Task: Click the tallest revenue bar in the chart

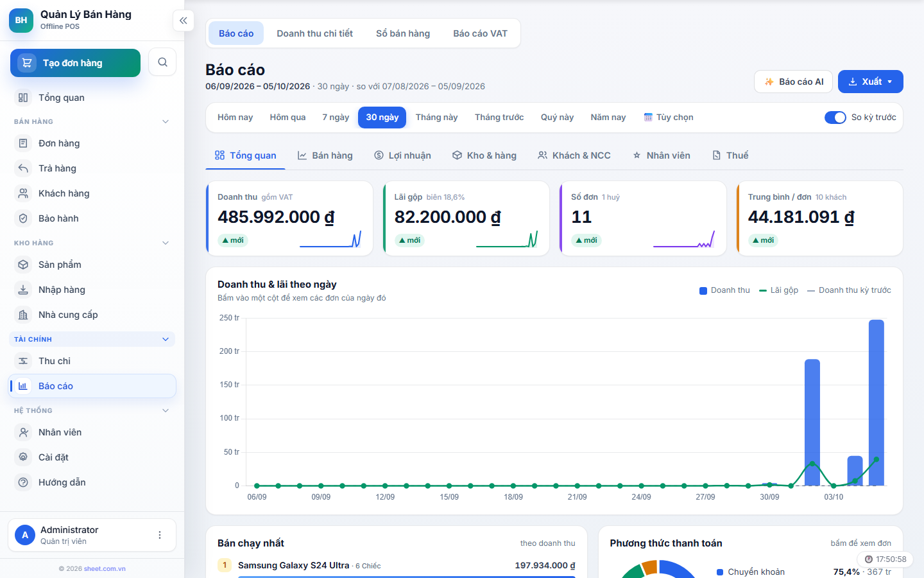Action: tap(877, 403)
